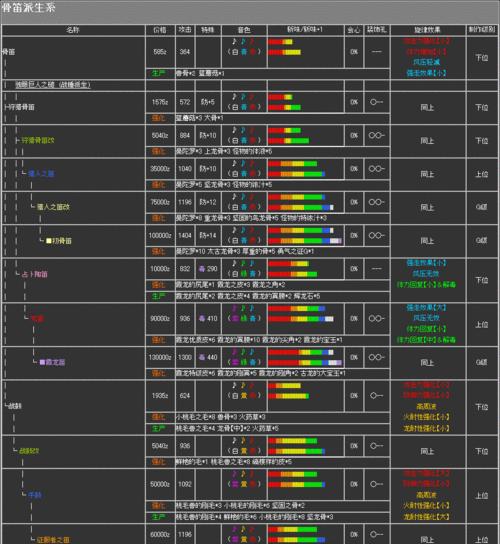
Task: Click the poison icon next to 290
Action: (x=202, y=269)
